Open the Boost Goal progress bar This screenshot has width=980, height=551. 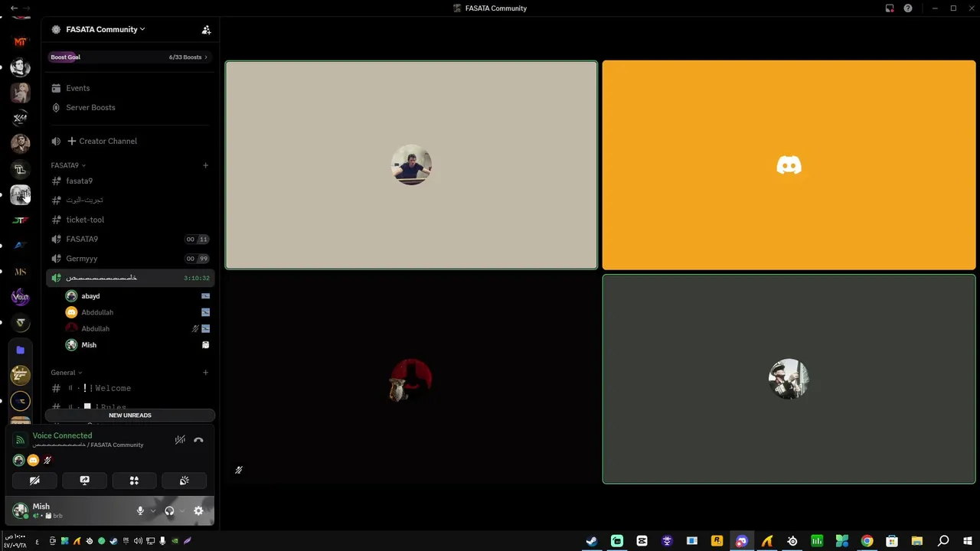(129, 57)
